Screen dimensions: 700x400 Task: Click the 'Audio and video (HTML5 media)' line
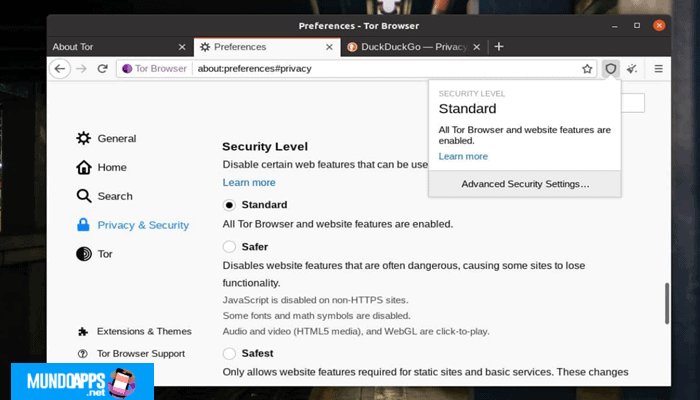tap(356, 332)
